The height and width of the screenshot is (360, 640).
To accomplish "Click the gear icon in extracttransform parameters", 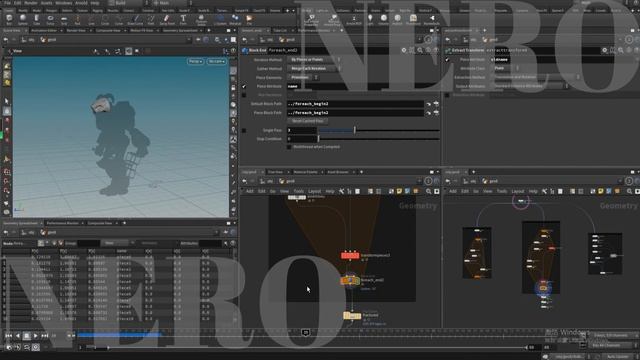I will tap(604, 50).
